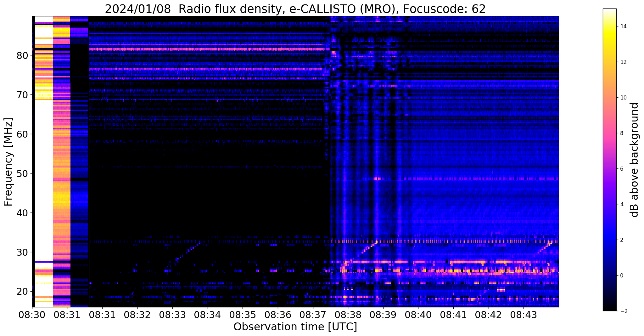Click the colorbar tick labeled 14

click(x=623, y=26)
